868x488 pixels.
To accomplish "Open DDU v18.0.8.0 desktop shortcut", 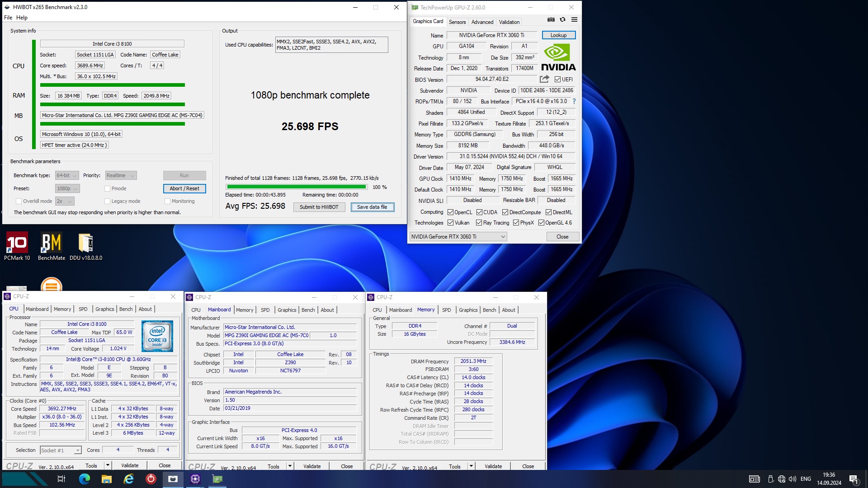I will 86,246.
